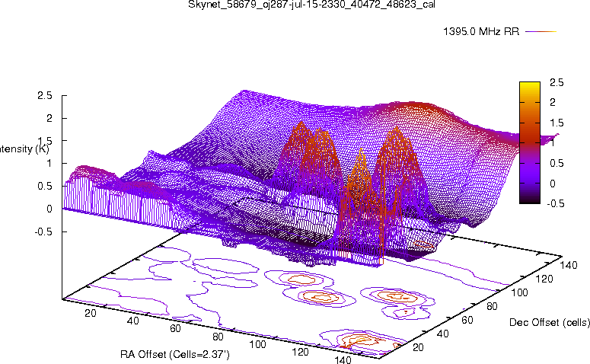Click the 140 tick on the Dec Offset axis
This screenshot has width=590, height=364.
coord(569,265)
